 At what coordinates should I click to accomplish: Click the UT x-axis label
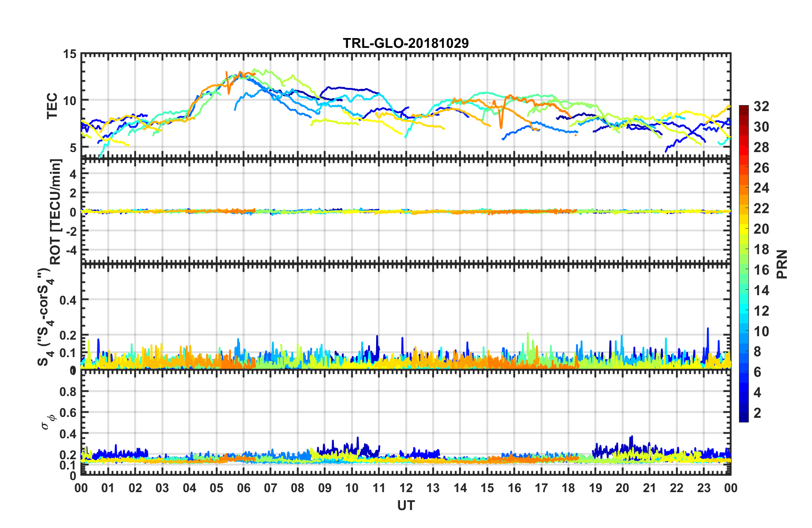pyautogui.click(x=406, y=505)
